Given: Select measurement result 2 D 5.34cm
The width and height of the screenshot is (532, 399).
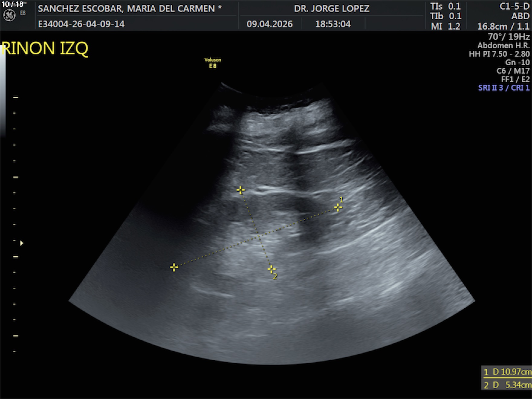Looking at the screenshot, I should click(x=507, y=385).
